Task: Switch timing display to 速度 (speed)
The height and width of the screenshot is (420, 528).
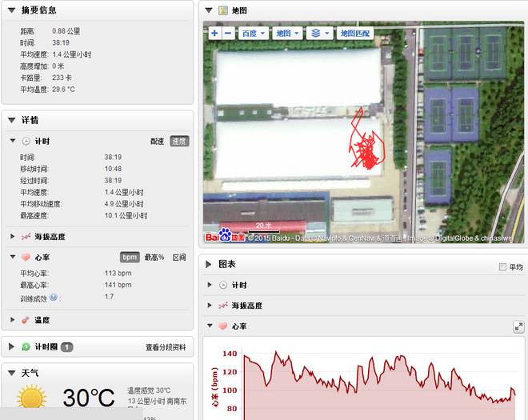Action: [x=179, y=141]
